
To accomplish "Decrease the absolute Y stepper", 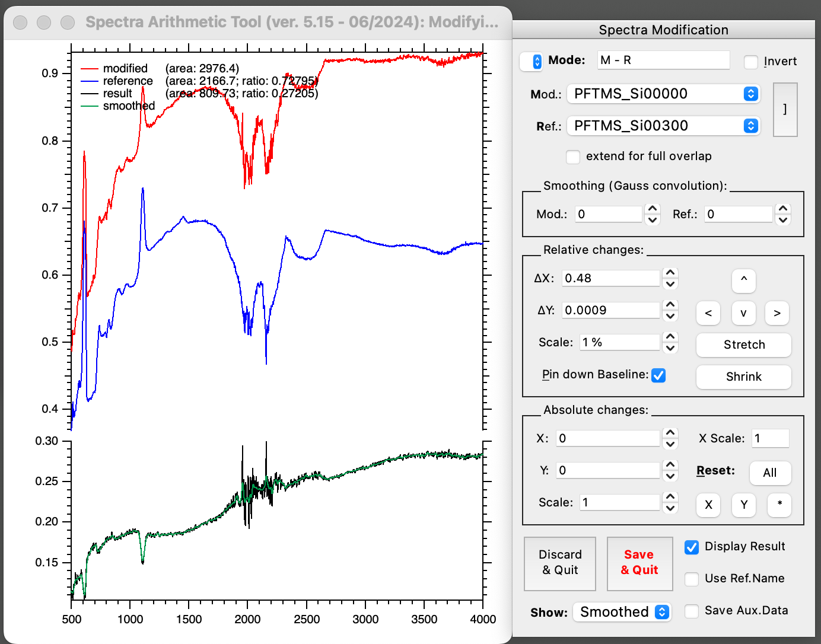I will [x=670, y=476].
